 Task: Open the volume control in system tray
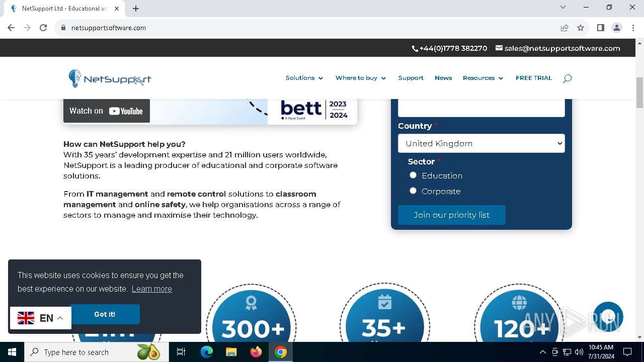tap(579, 352)
